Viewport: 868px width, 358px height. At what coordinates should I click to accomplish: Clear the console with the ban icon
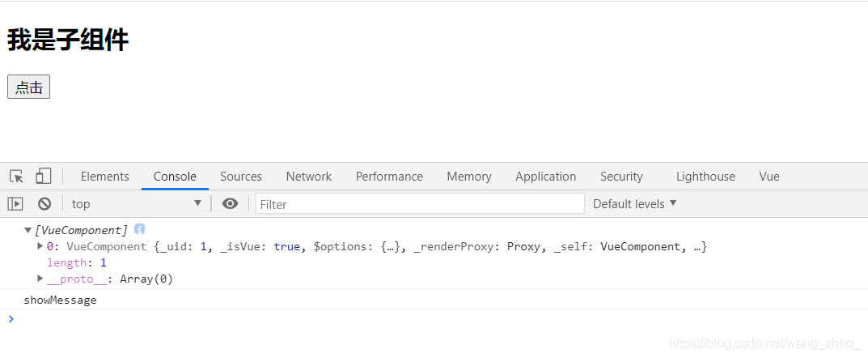tap(44, 204)
